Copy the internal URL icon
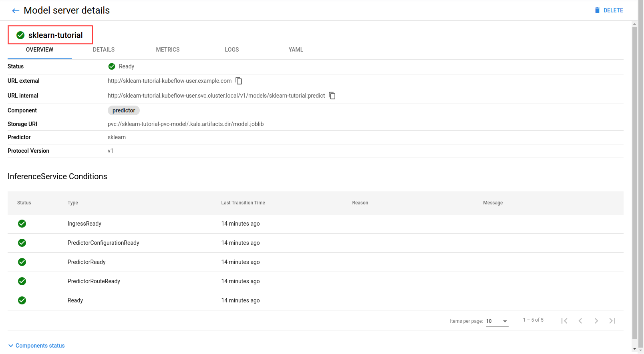Screen dimensions: 644x354 (332, 96)
